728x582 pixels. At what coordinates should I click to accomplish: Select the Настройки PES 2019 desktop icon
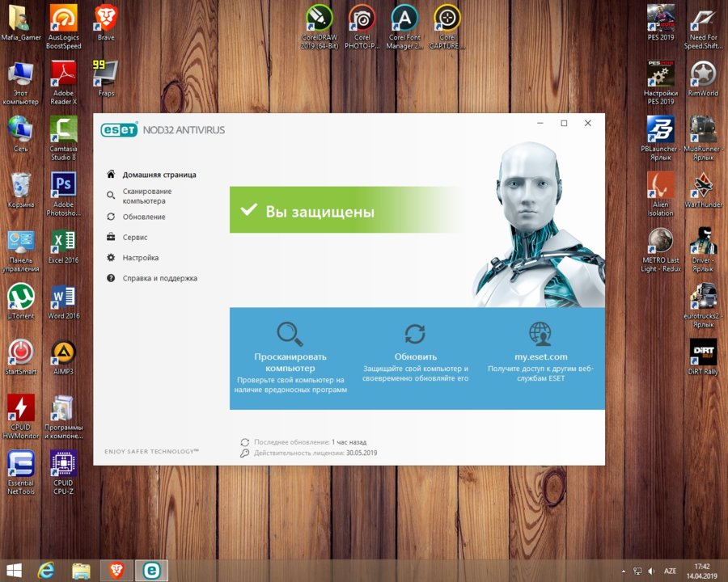(x=661, y=82)
